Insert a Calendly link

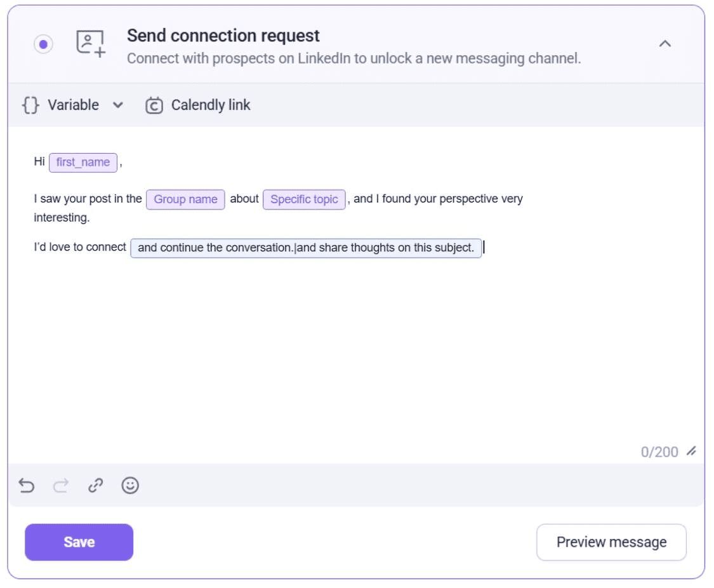pos(210,105)
